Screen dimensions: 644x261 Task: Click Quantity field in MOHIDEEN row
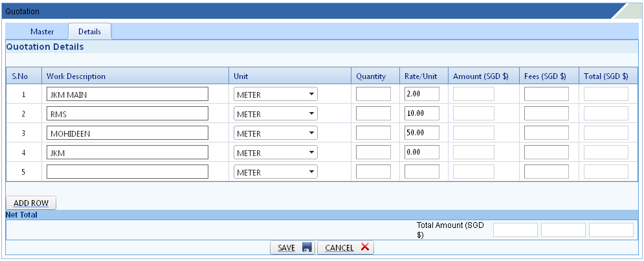point(373,133)
